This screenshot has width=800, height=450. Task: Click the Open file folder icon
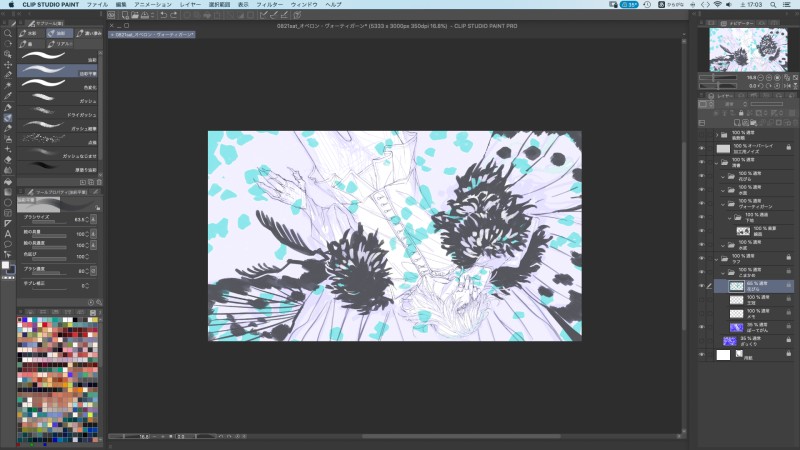click(134, 15)
